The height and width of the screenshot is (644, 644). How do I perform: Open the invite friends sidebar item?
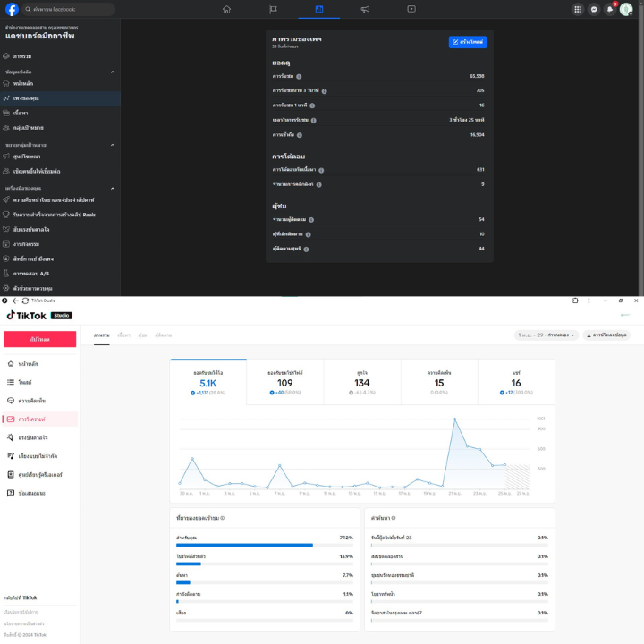(61, 171)
